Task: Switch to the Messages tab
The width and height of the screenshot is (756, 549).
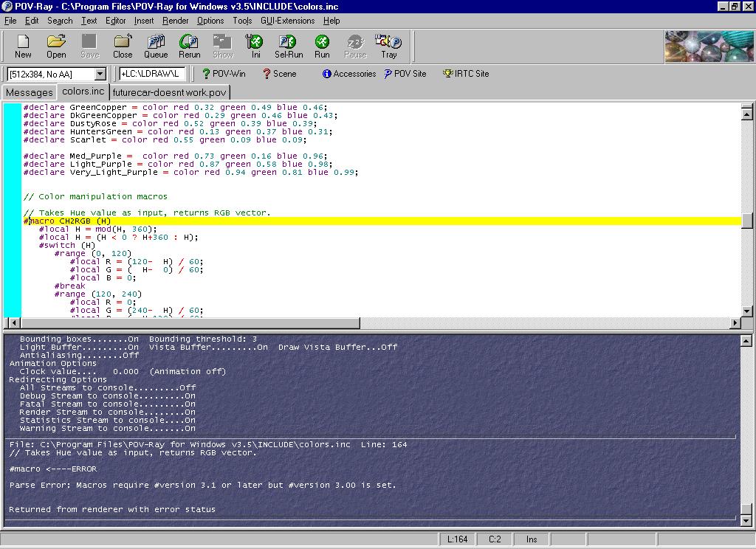Action: [30, 92]
